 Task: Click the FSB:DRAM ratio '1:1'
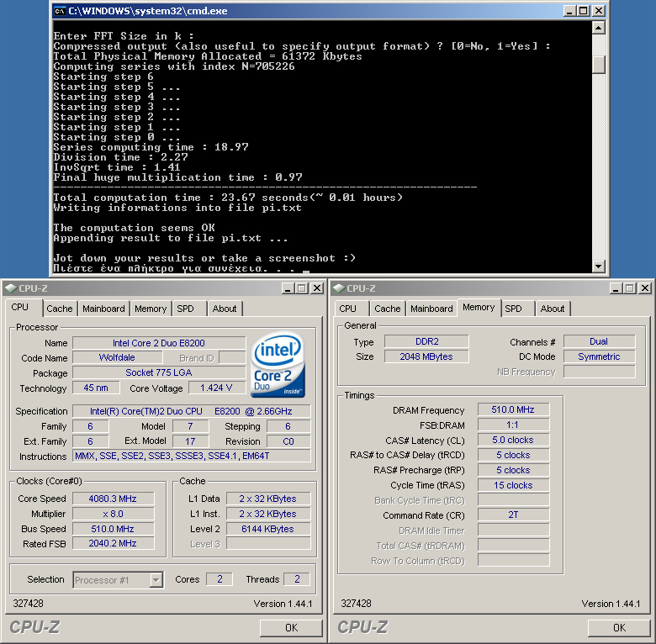513,425
